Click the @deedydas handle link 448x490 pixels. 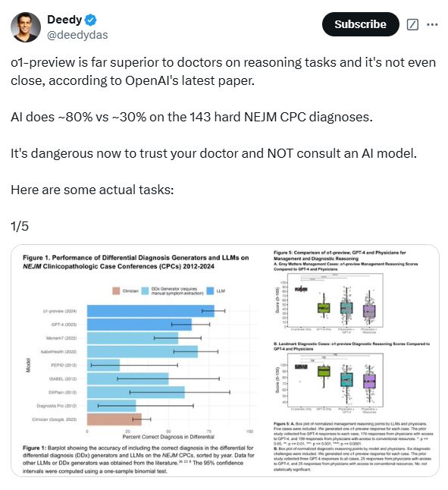pos(77,35)
